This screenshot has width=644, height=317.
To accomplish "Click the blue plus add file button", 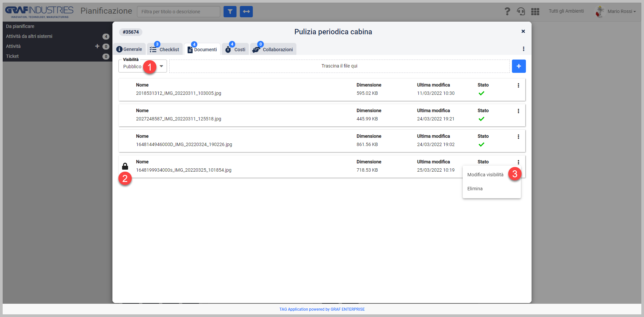I will (x=519, y=66).
